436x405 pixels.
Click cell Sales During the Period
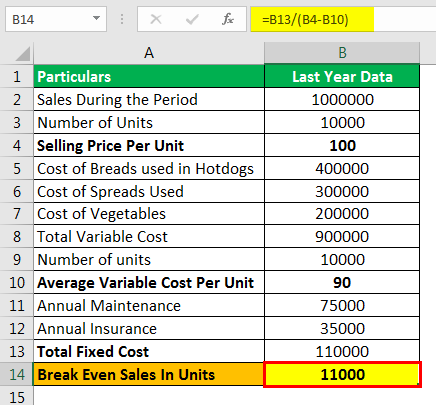coord(149,99)
